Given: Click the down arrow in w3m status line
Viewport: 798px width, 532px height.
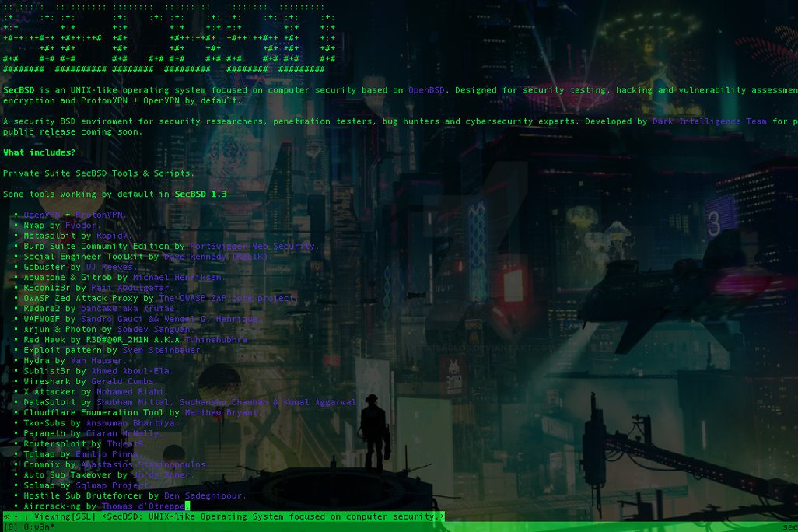Looking at the screenshot, I should [x=26, y=516].
